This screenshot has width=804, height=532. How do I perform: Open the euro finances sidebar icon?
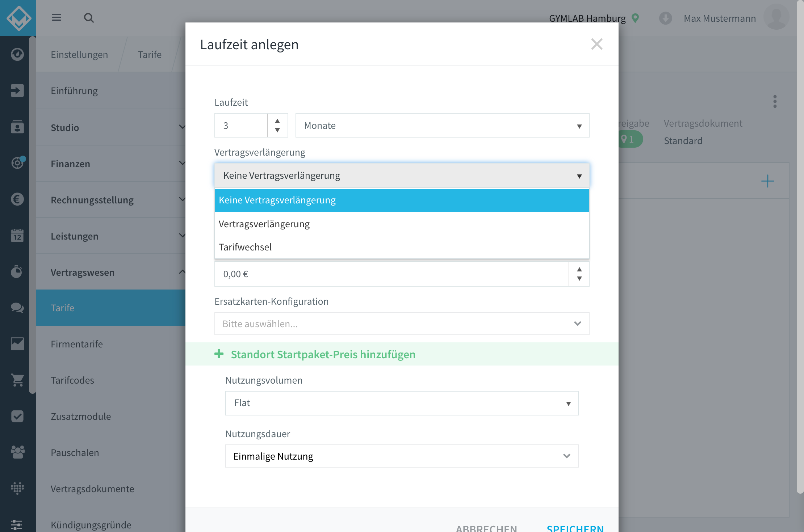17,199
